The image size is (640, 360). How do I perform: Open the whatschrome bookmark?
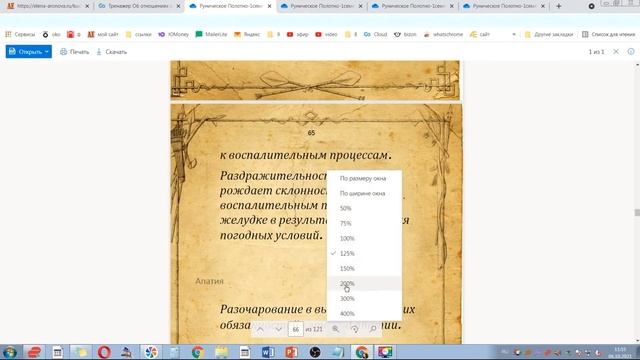(443, 34)
